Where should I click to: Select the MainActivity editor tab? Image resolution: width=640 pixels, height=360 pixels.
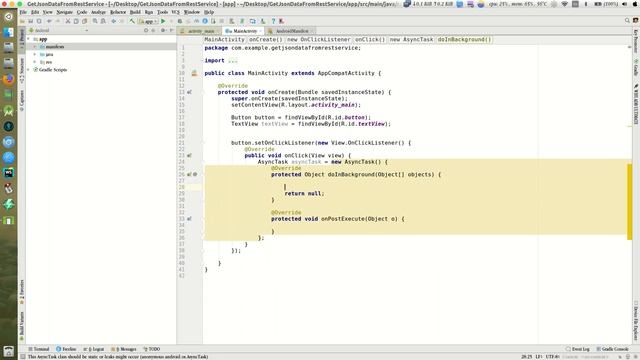point(244,31)
